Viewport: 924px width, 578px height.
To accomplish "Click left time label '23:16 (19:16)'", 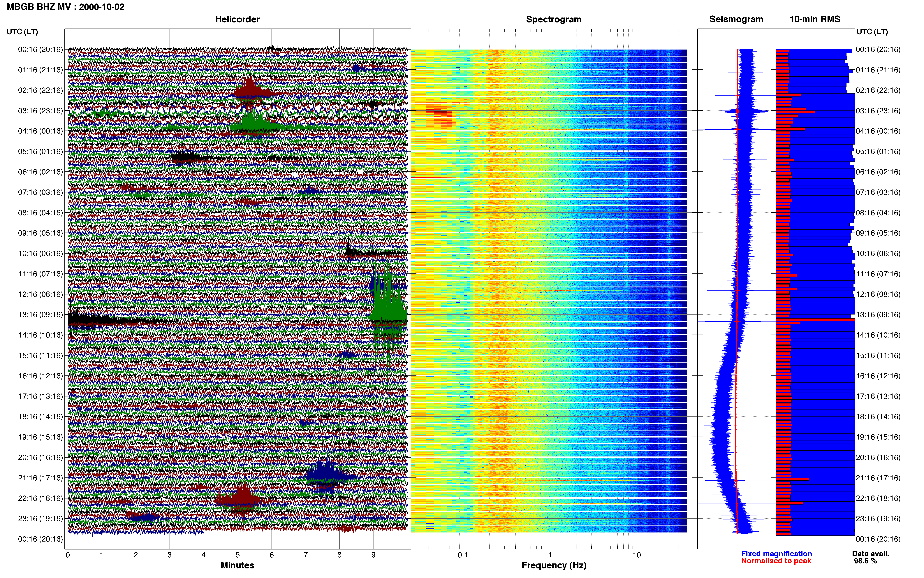I will pyautogui.click(x=40, y=518).
